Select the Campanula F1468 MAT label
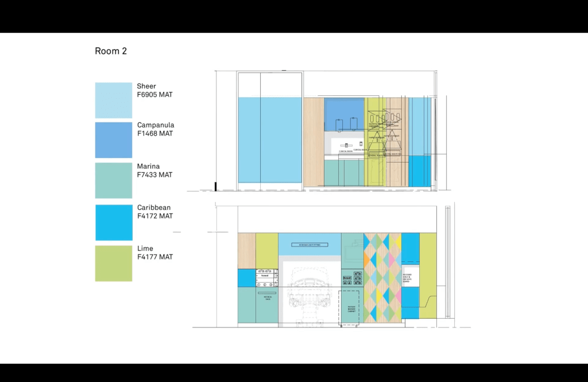The image size is (588, 382). pos(155,129)
